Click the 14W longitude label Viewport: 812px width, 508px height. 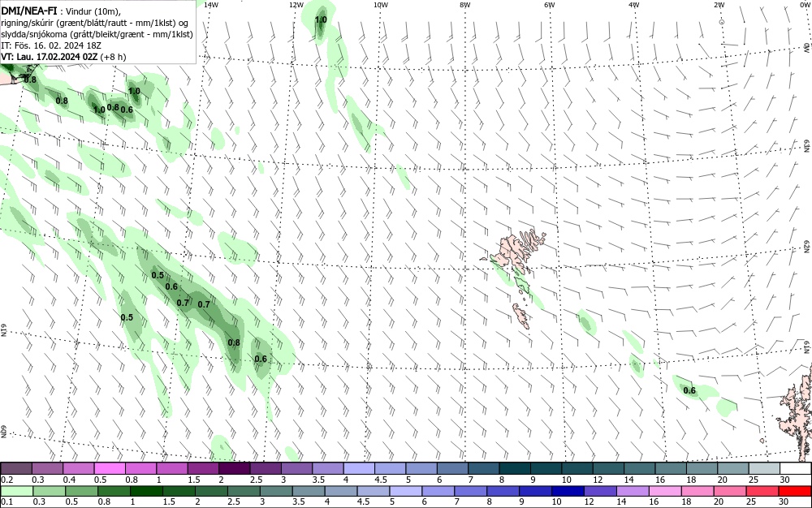point(211,5)
